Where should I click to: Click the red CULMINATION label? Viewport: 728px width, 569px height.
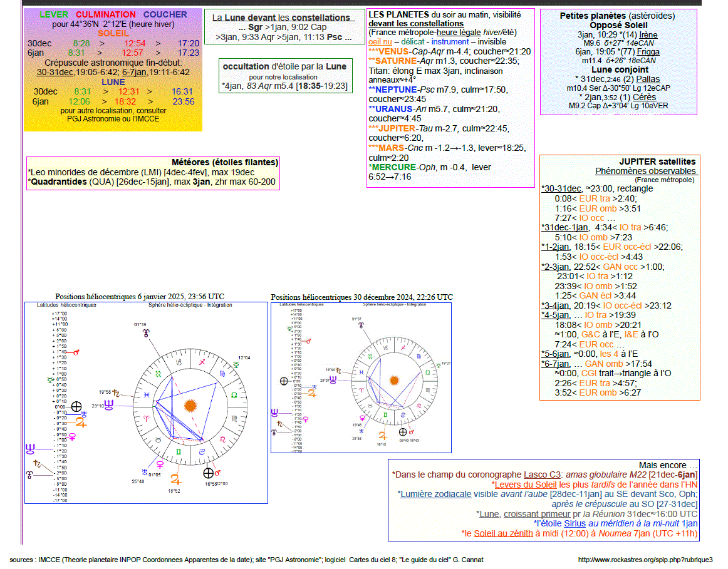[x=106, y=15]
